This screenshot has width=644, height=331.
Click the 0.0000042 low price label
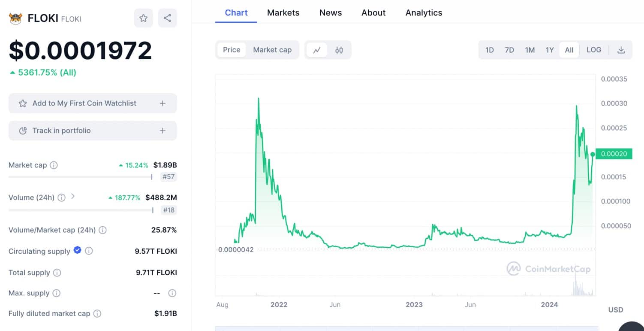tap(236, 249)
